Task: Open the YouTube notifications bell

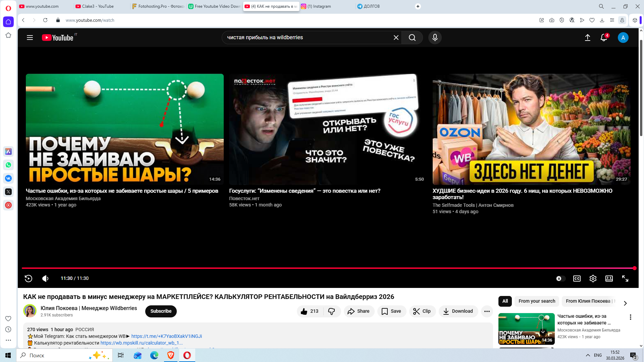Action: click(x=603, y=38)
